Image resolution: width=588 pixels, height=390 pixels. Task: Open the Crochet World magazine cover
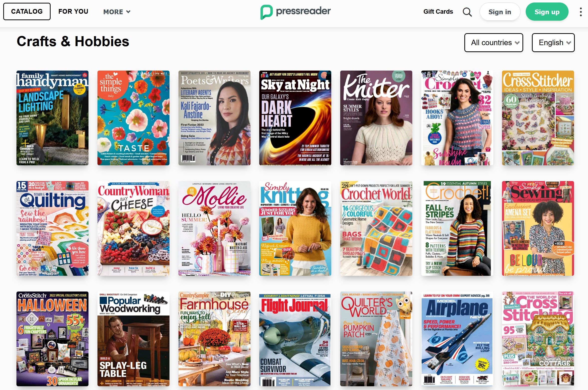pyautogui.click(x=376, y=228)
